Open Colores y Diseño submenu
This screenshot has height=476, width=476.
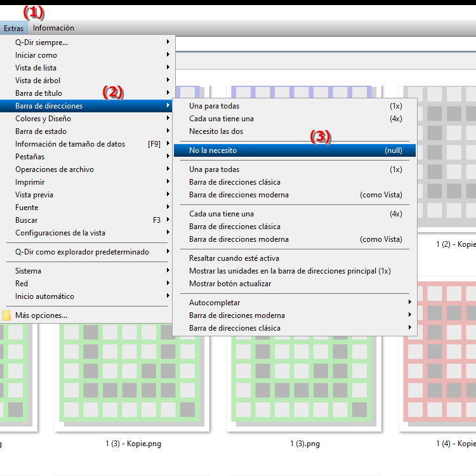pyautogui.click(x=86, y=119)
